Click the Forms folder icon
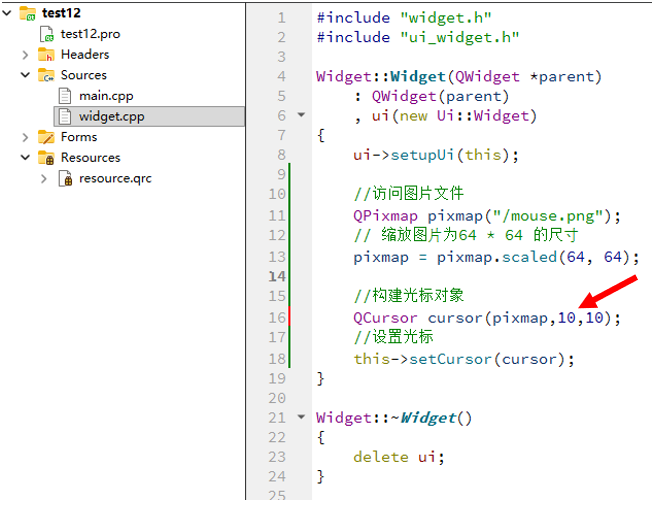The height and width of the screenshot is (506, 655). (x=46, y=137)
